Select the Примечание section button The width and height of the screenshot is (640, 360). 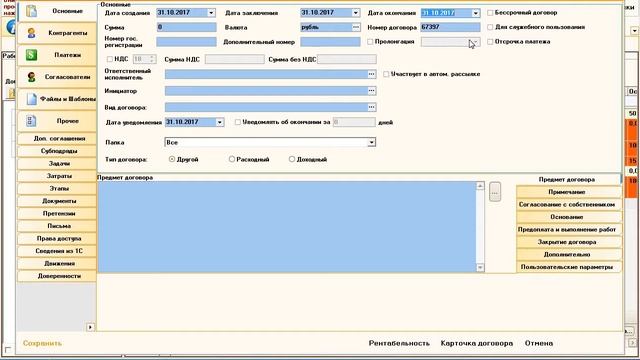569,192
